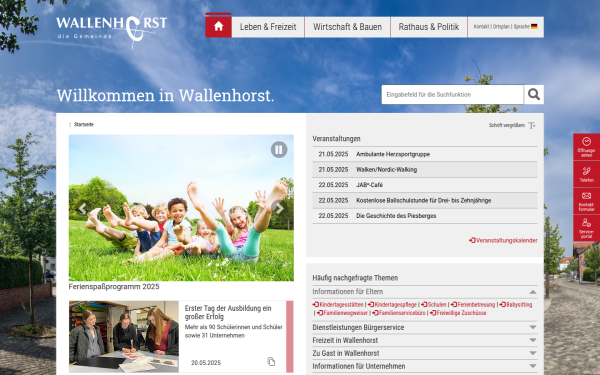Open Erster Tag der Ausbildung headline

[228, 312]
